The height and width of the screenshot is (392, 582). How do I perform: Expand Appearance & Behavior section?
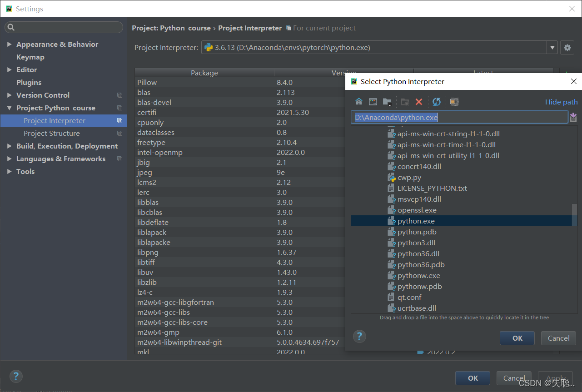(x=10, y=44)
